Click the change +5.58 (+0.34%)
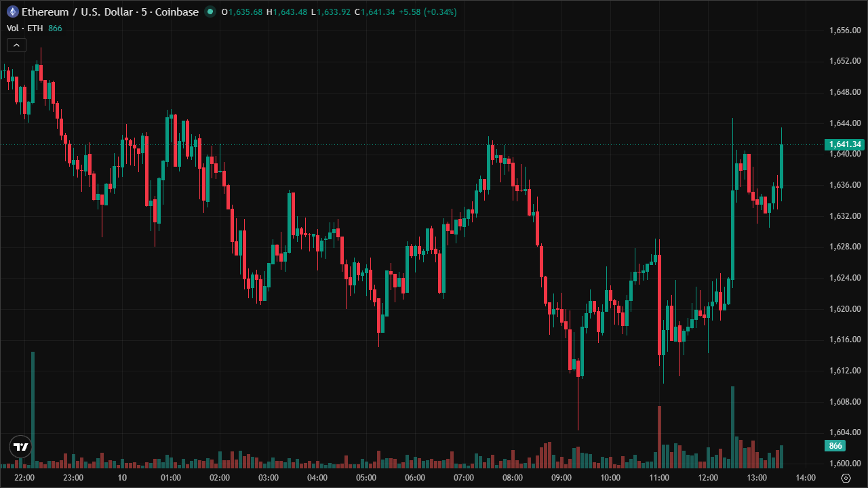Screen dimensions: 868x488 click(x=428, y=12)
